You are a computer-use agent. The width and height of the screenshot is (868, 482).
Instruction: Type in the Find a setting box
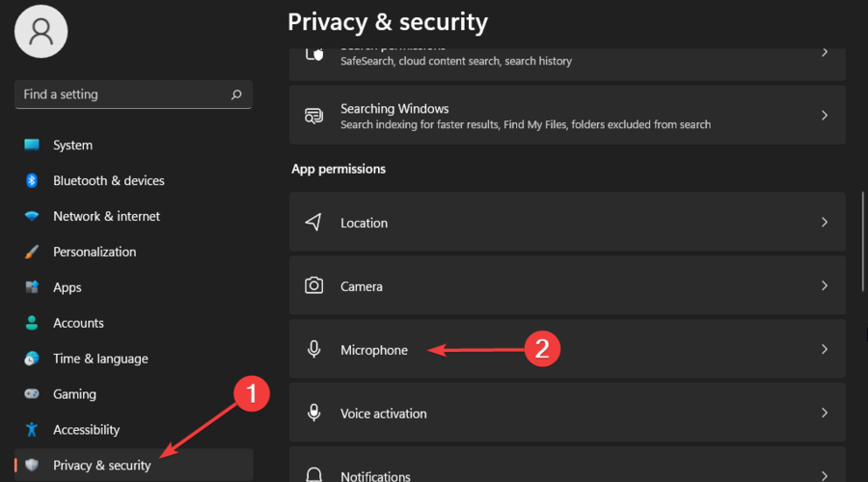[121, 94]
